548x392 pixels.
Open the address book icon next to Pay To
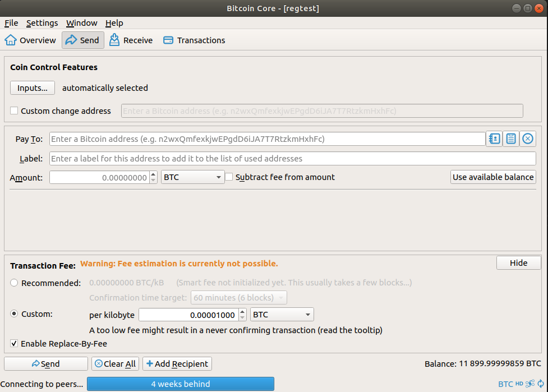point(494,139)
